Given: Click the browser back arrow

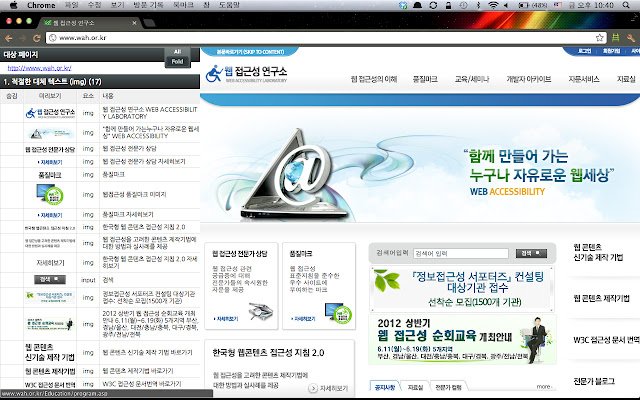Looking at the screenshot, I should (x=9, y=38).
